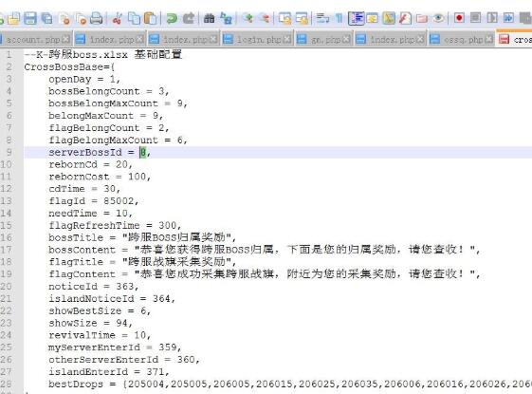
Task: Open the Replace dialog icon
Action: click(x=226, y=18)
